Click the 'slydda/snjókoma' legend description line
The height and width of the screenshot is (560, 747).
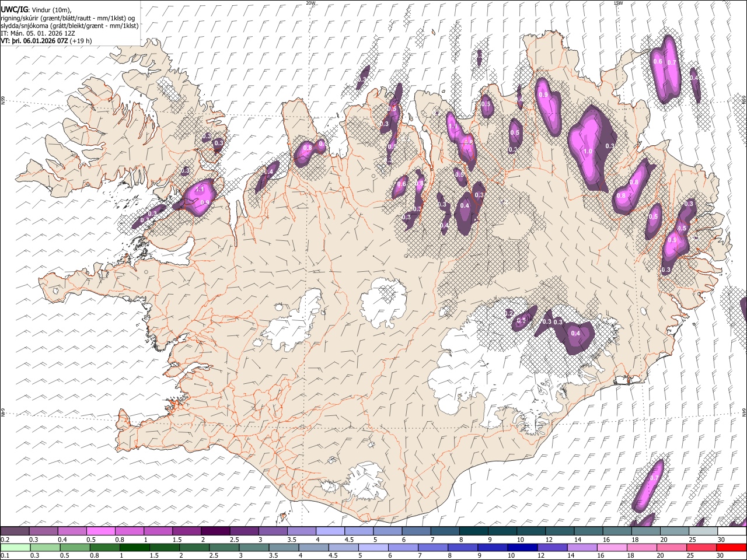(x=69, y=26)
